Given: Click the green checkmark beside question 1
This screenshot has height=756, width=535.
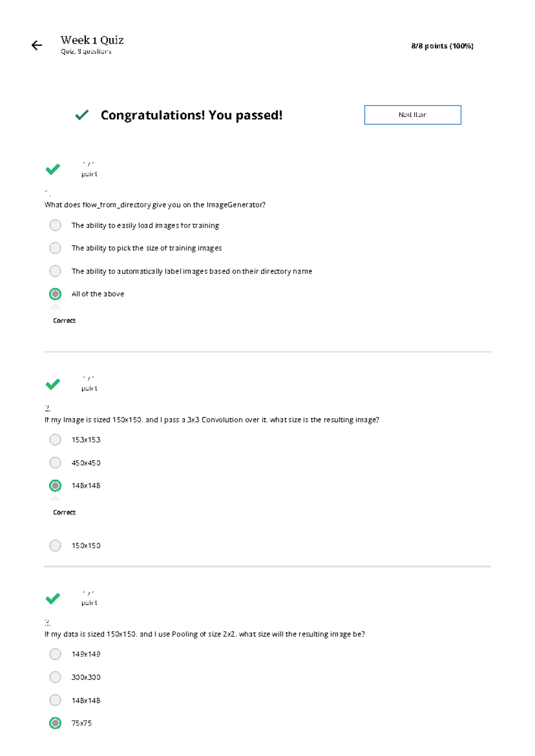Looking at the screenshot, I should point(53,169).
